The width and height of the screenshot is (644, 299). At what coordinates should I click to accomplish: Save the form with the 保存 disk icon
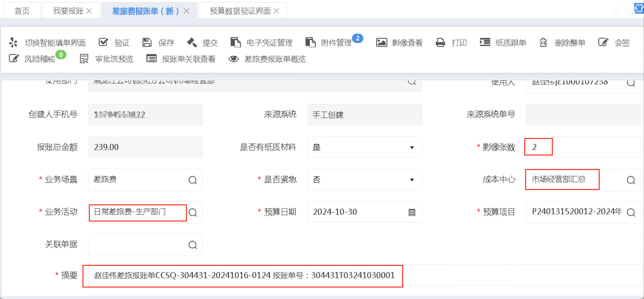tap(147, 42)
